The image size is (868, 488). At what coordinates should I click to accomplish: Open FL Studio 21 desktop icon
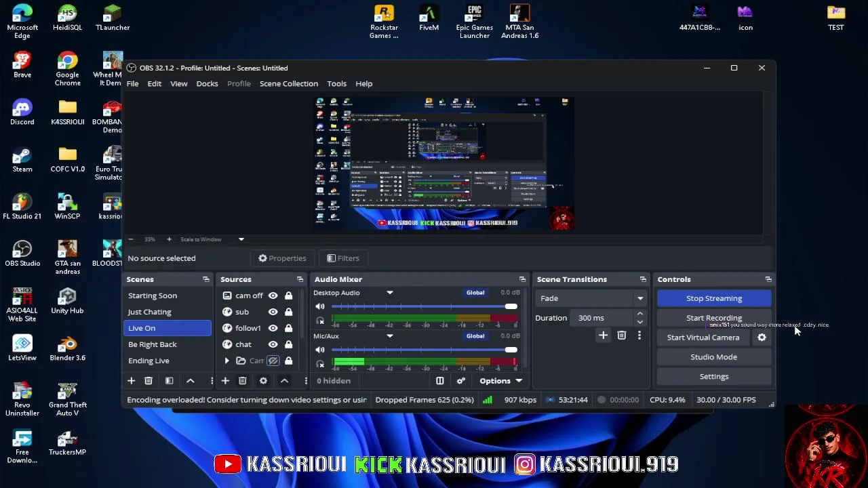(22, 207)
